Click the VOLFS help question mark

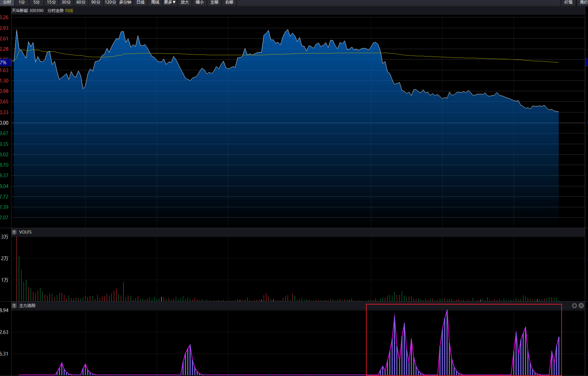[x=14, y=232]
